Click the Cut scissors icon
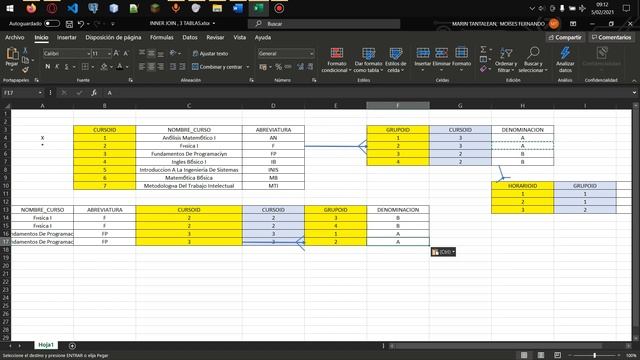Viewport: 640px width, 360px height. click(x=25, y=51)
